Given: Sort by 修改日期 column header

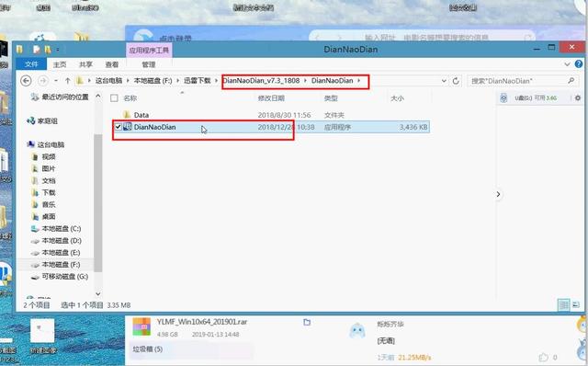Looking at the screenshot, I should point(271,98).
